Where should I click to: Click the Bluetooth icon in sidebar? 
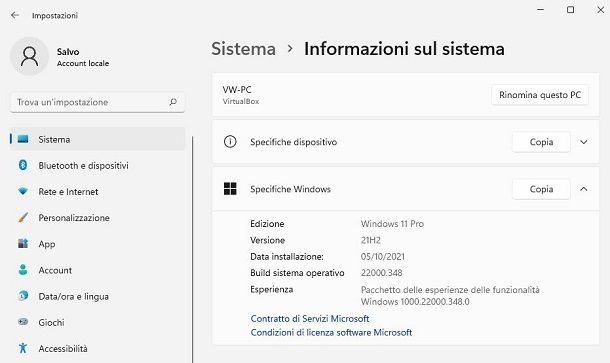[x=23, y=165]
